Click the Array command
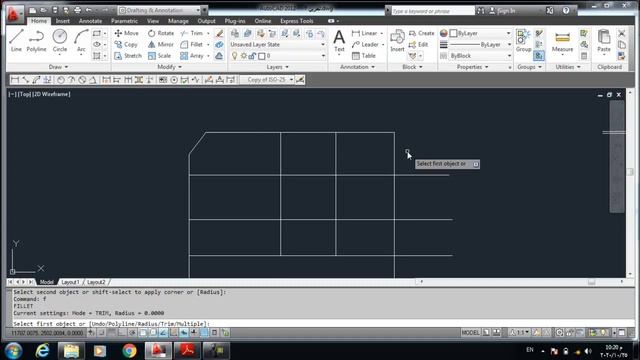 (x=192, y=56)
